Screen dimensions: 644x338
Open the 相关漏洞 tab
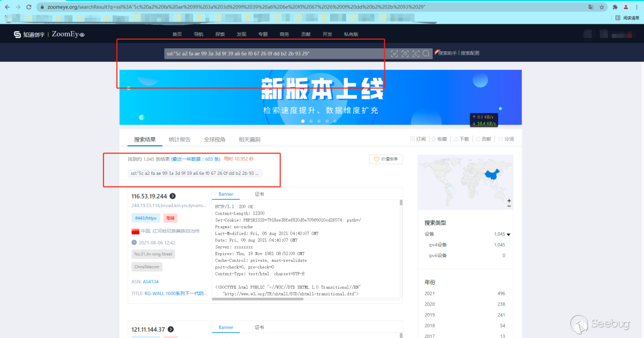pyautogui.click(x=250, y=139)
